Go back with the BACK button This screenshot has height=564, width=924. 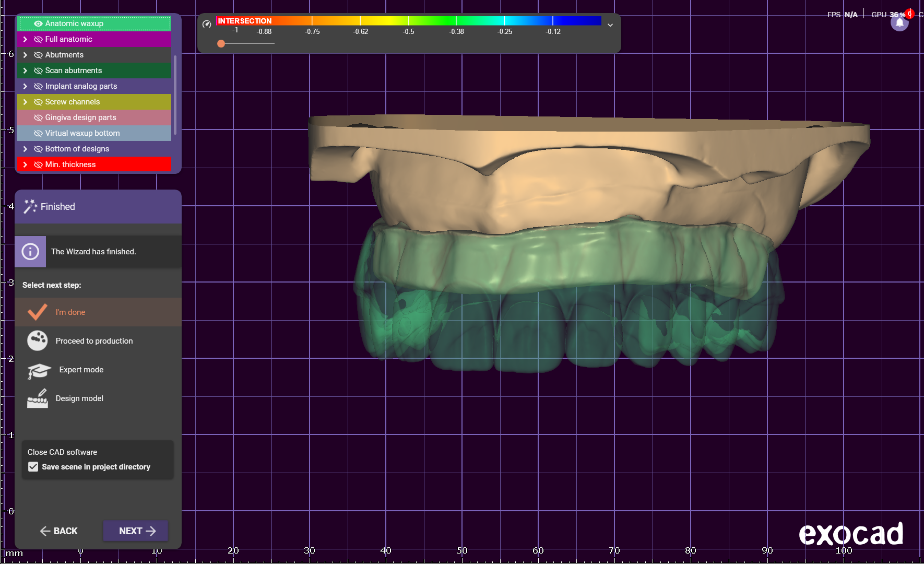point(58,531)
